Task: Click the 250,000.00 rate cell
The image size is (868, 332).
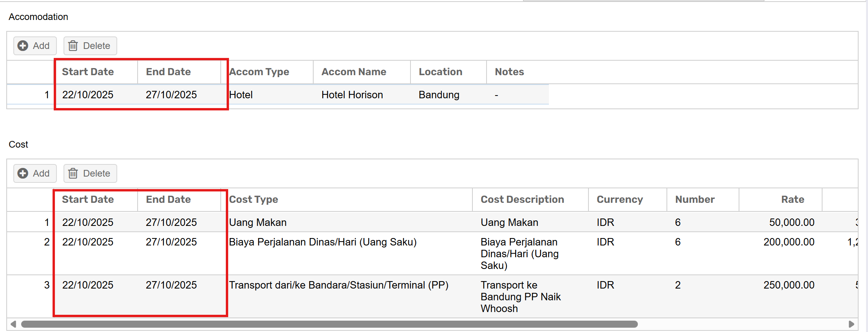Action: [x=789, y=285]
